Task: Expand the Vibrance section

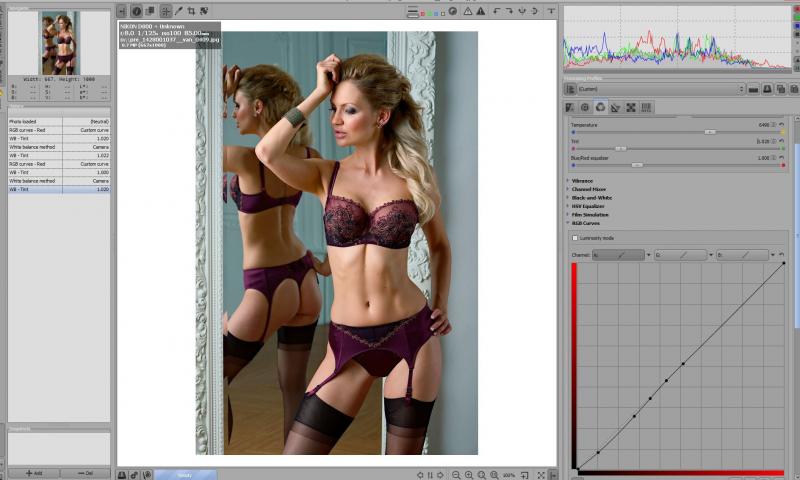Action: click(x=582, y=181)
